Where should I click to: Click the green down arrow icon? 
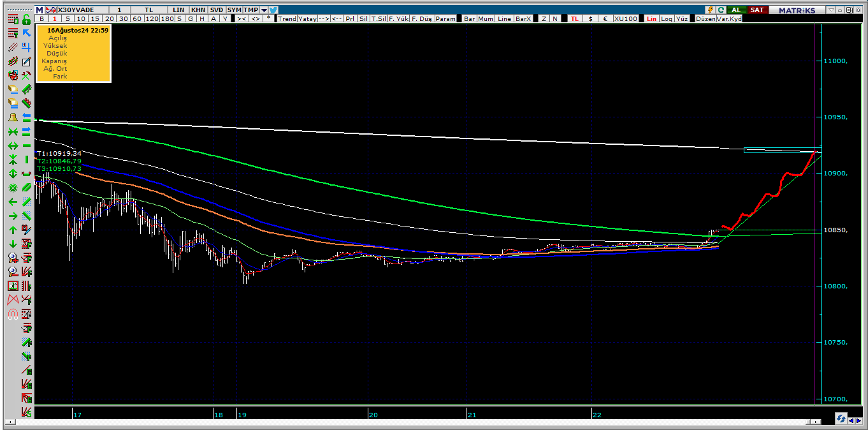pos(13,244)
